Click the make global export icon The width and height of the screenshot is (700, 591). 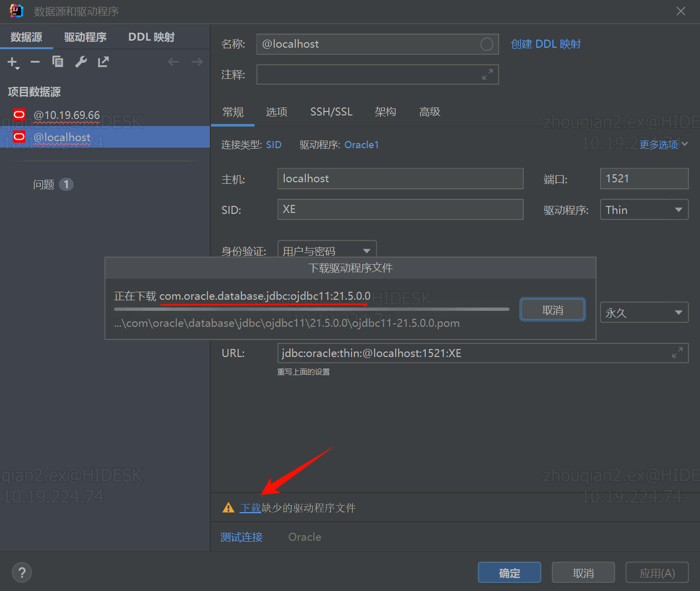pyautogui.click(x=103, y=62)
